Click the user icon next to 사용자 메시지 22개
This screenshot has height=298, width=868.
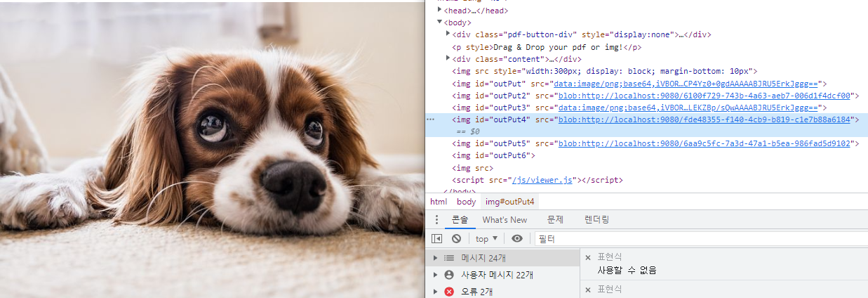pos(449,275)
